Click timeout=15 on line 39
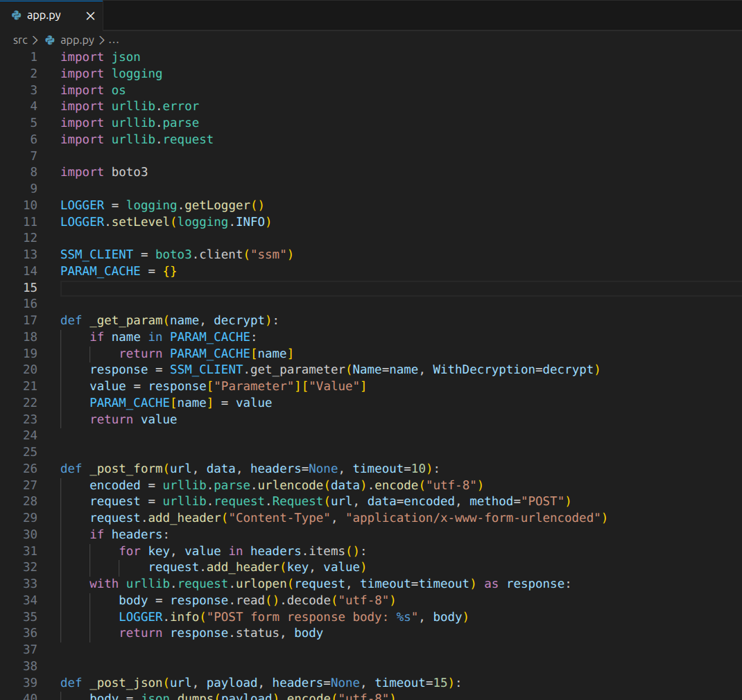Viewport: 742px width, 700px height. [x=411, y=683]
